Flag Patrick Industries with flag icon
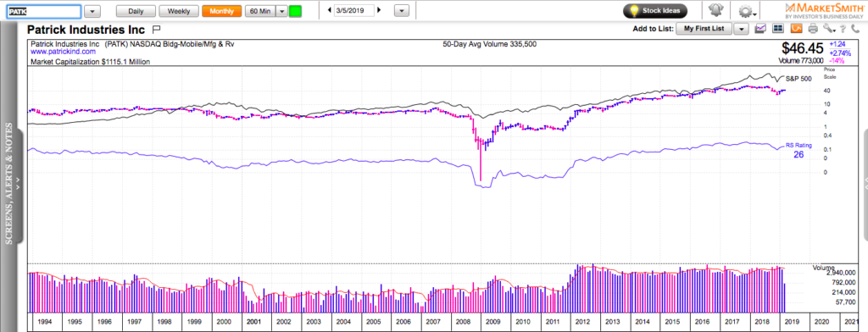This screenshot has height=332, width=868. point(156,29)
